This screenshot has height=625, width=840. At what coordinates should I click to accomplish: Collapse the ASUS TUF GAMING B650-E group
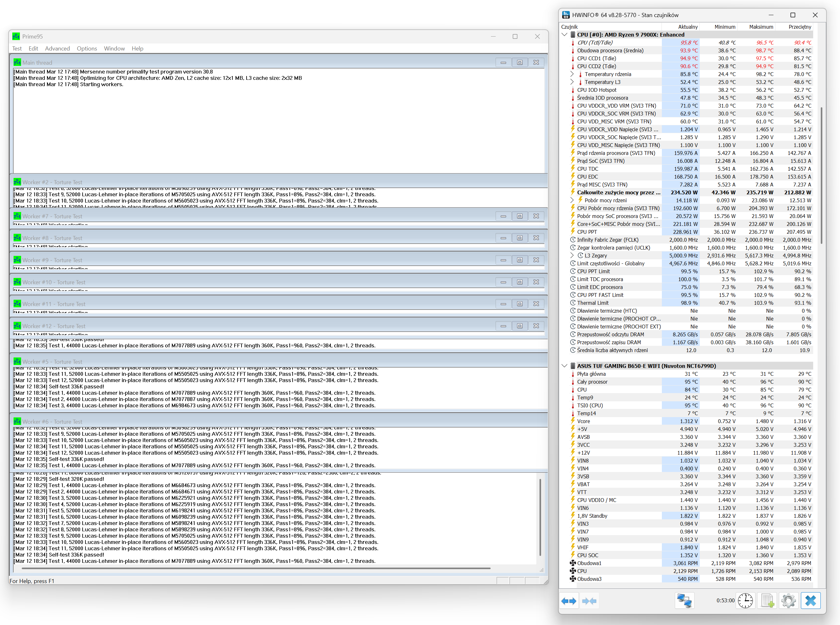[564, 366]
